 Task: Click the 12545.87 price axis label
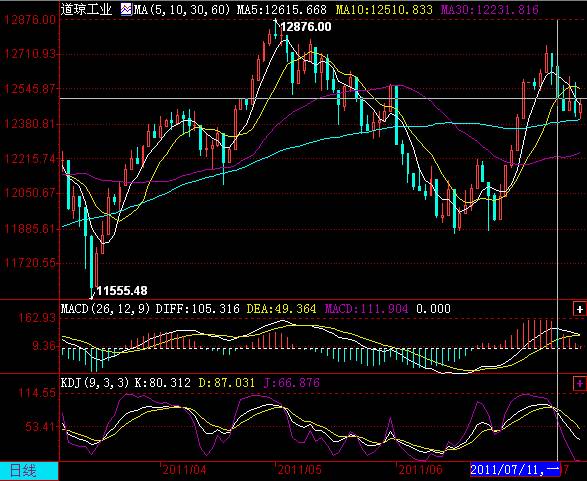[30, 89]
